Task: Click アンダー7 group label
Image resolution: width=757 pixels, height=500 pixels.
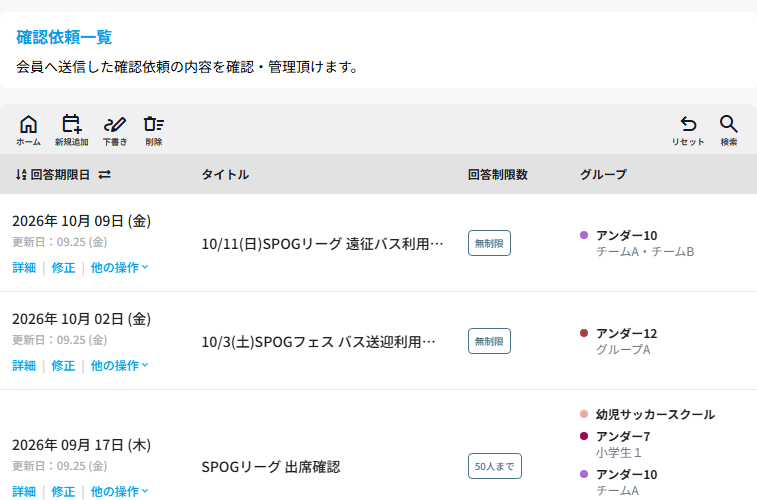Action: coord(623,436)
